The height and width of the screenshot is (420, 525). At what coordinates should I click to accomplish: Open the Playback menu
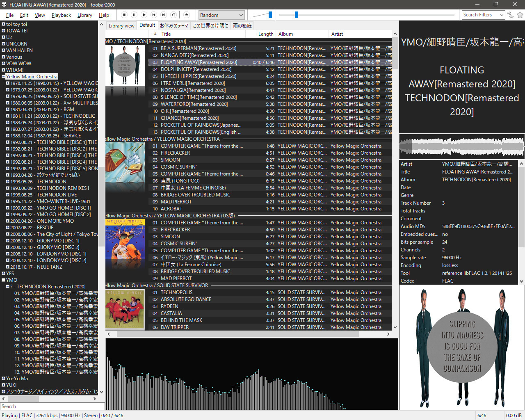61,15
